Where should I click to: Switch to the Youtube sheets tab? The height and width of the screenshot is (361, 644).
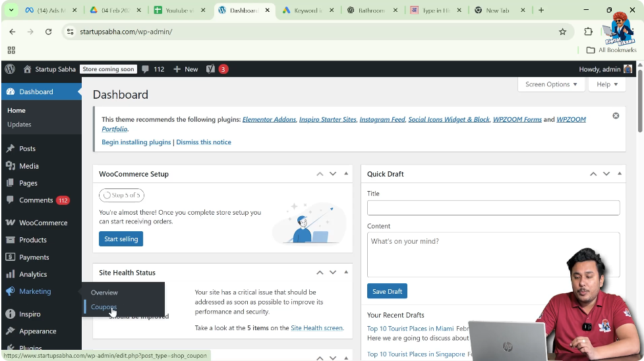coord(180,11)
